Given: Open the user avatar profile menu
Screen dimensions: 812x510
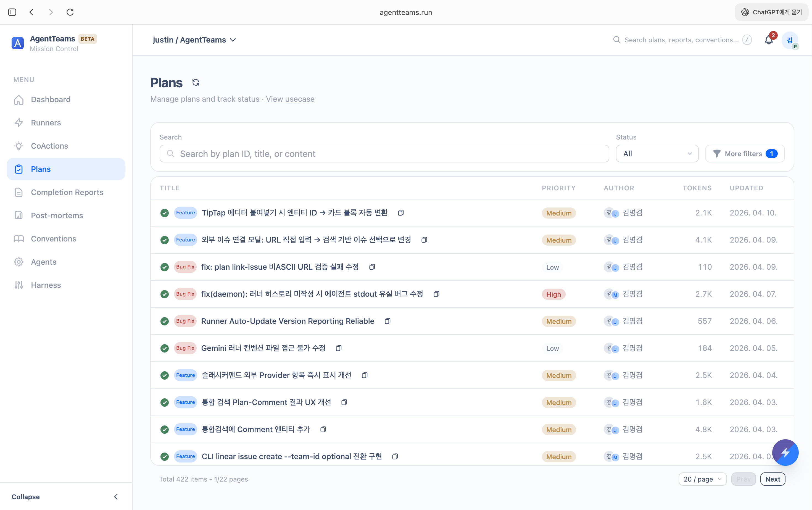Looking at the screenshot, I should click(x=790, y=41).
